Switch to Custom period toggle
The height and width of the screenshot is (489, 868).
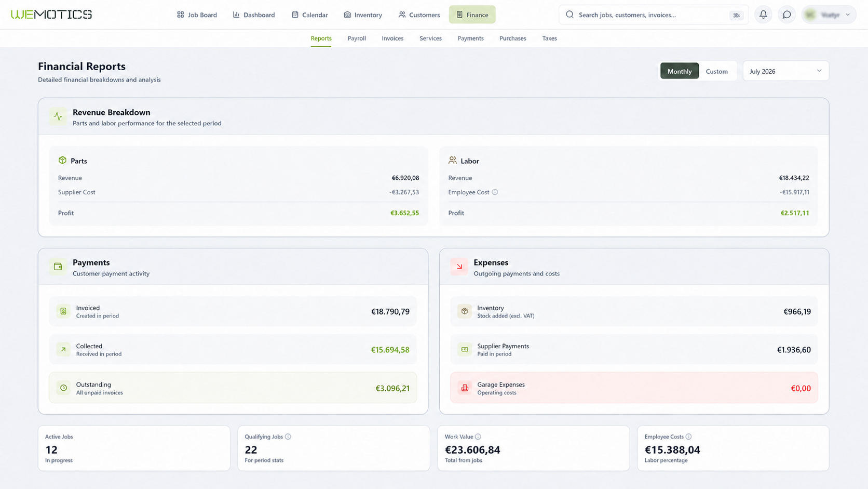[x=716, y=71]
